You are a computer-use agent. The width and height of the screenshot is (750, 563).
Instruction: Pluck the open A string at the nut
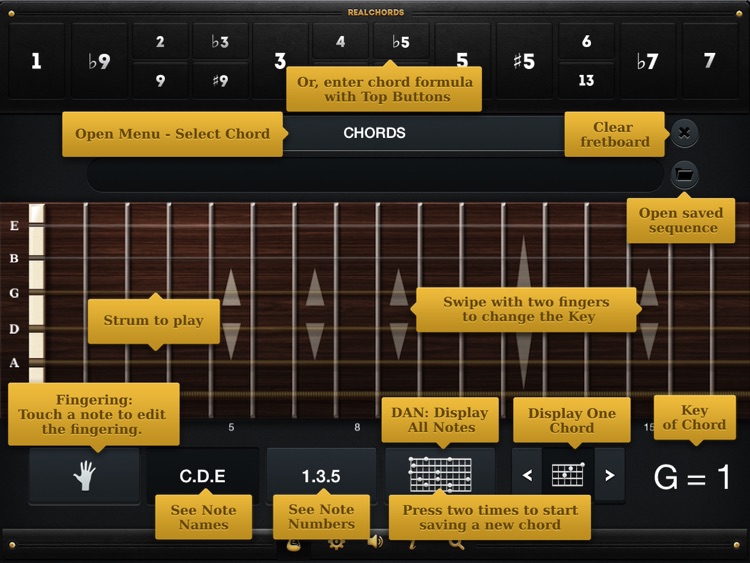[37, 363]
